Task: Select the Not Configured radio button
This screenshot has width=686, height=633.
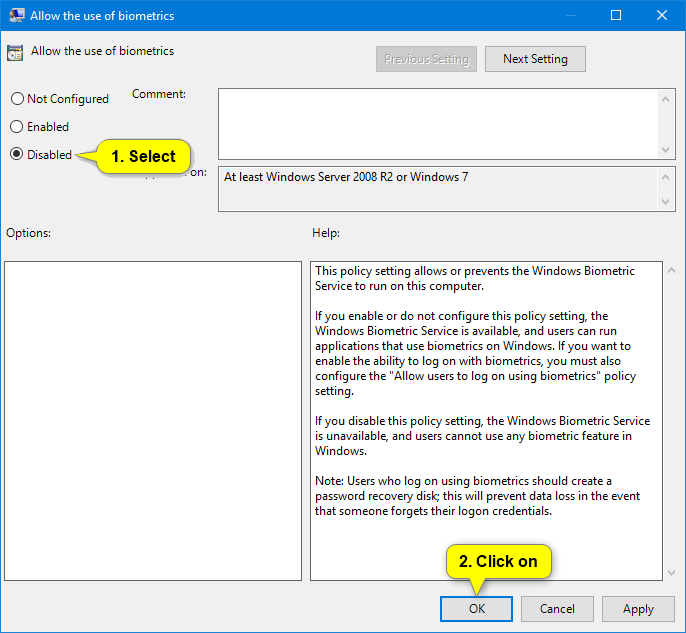Action: tap(16, 99)
